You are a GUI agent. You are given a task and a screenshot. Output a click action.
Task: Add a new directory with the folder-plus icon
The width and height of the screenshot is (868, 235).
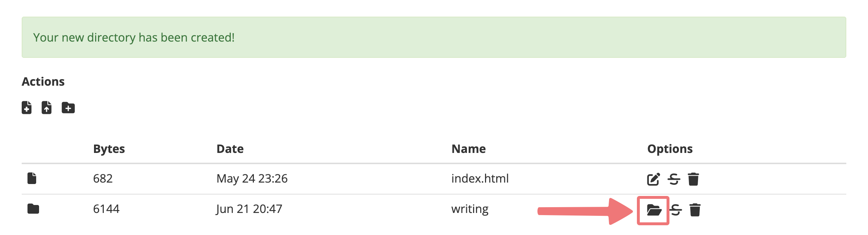[x=68, y=108]
